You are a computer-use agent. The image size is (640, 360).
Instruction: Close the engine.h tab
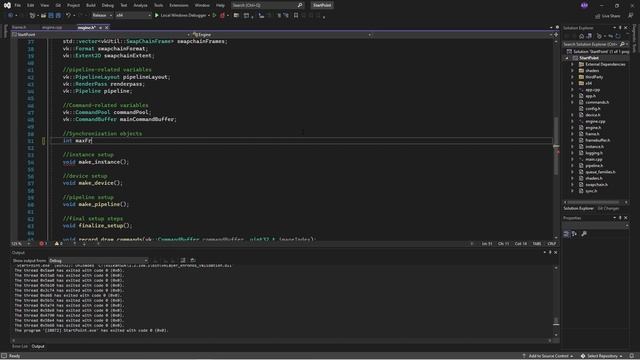(x=107, y=28)
